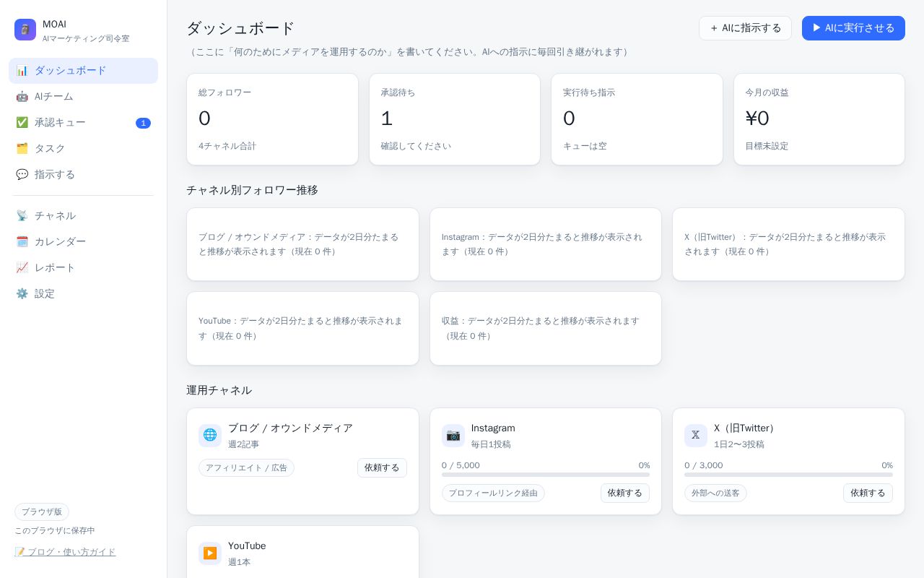The height and width of the screenshot is (578, 924).
Task: Click the robot icon beside AIチーム
Action: pos(22,97)
